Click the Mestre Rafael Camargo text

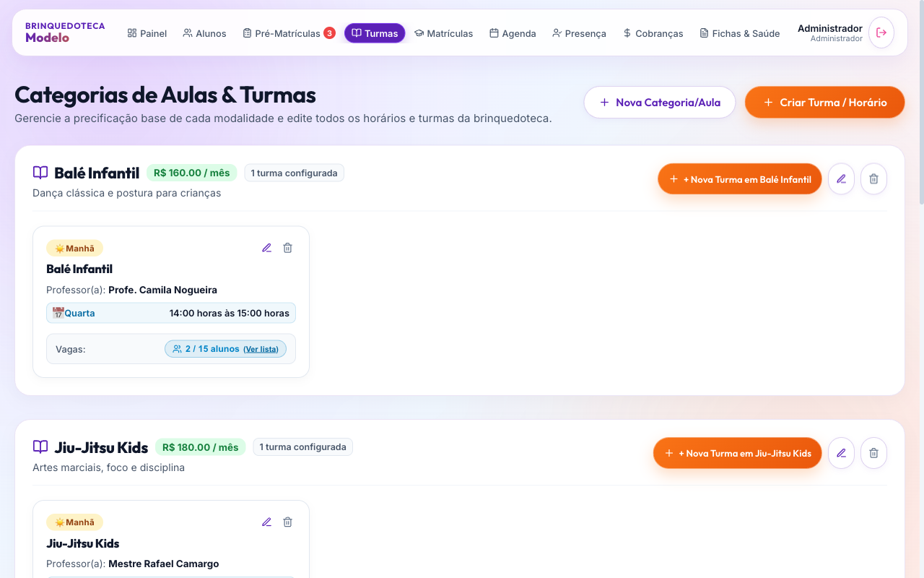point(164,564)
